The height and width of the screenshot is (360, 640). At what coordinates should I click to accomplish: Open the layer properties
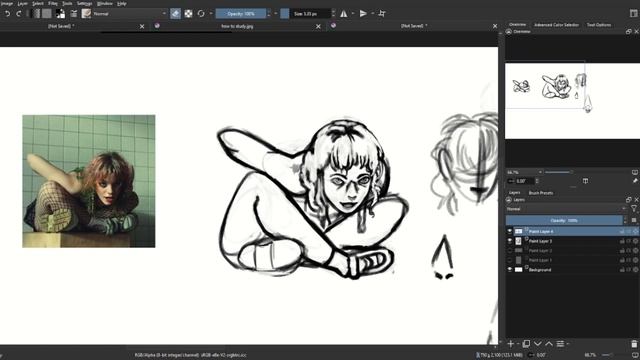(560, 344)
